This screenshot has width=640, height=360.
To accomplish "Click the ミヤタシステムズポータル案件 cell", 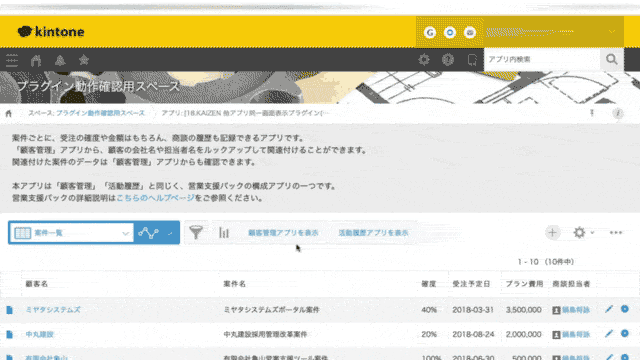I will pos(271,310).
